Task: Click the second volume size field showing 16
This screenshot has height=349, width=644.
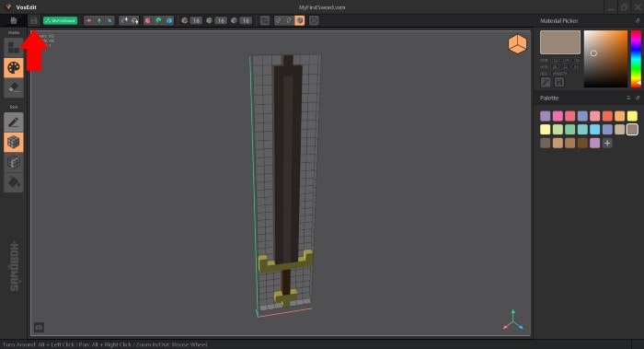Action: pos(221,20)
